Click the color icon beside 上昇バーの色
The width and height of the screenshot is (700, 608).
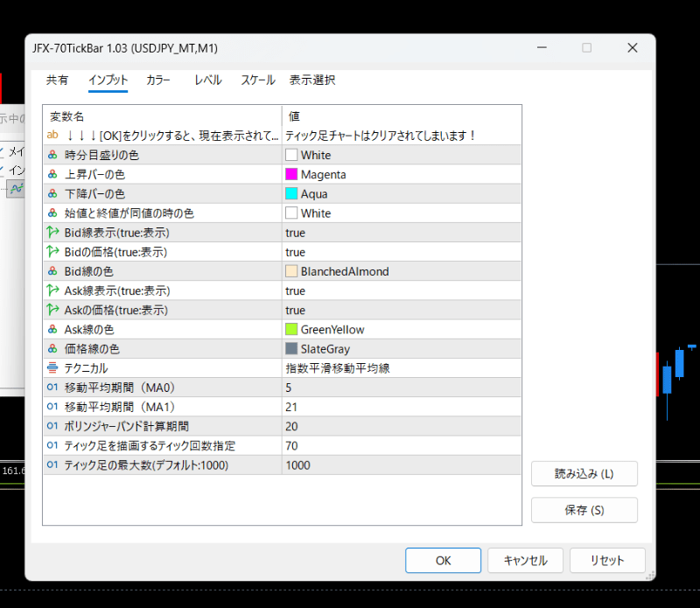[52, 174]
